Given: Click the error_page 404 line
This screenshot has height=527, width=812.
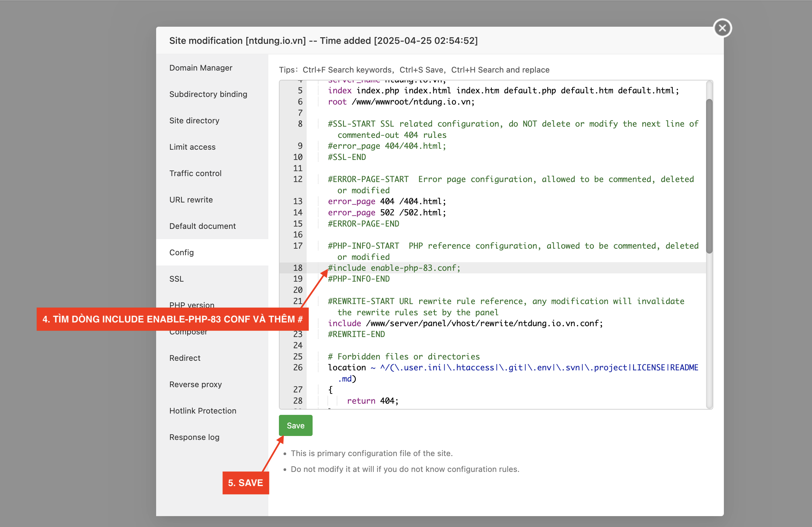Looking at the screenshot, I should (x=387, y=201).
